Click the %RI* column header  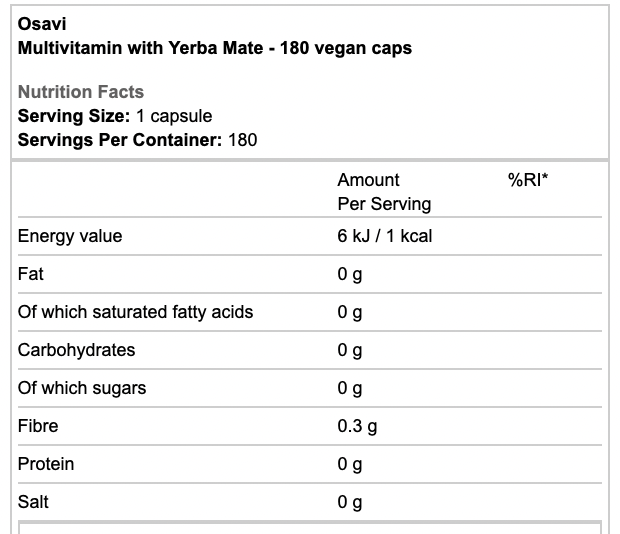click(x=529, y=180)
